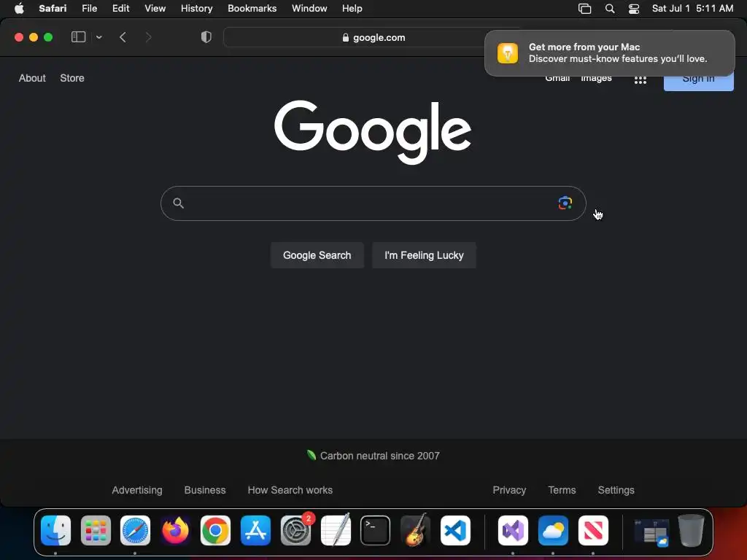Screen dimensions: 747x560
Task: Open System Settings from the Dock
Action: (295, 530)
